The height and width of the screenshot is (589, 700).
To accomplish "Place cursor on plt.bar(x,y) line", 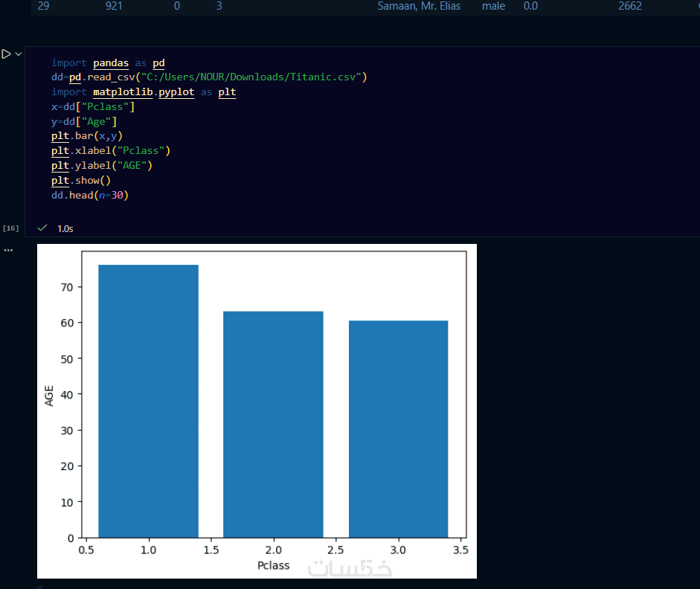I will [86, 135].
